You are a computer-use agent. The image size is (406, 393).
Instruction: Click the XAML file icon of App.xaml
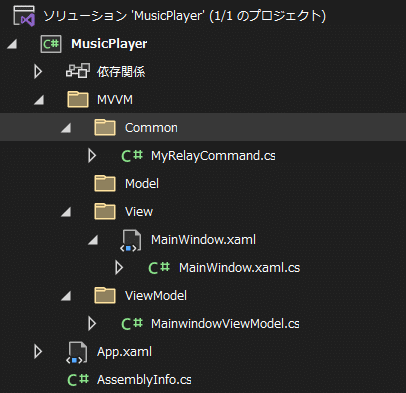pos(77,352)
